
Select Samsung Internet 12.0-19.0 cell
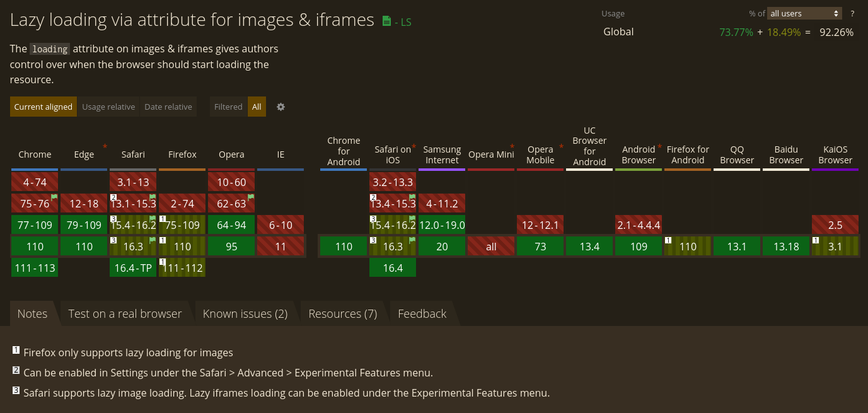(442, 225)
